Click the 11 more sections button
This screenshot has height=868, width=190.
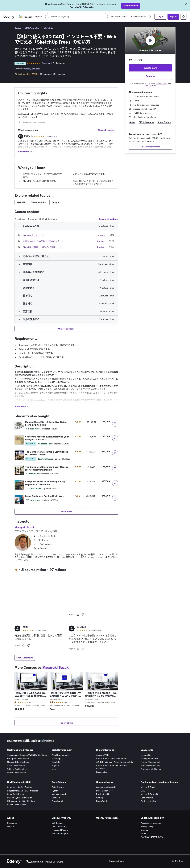tap(66, 329)
